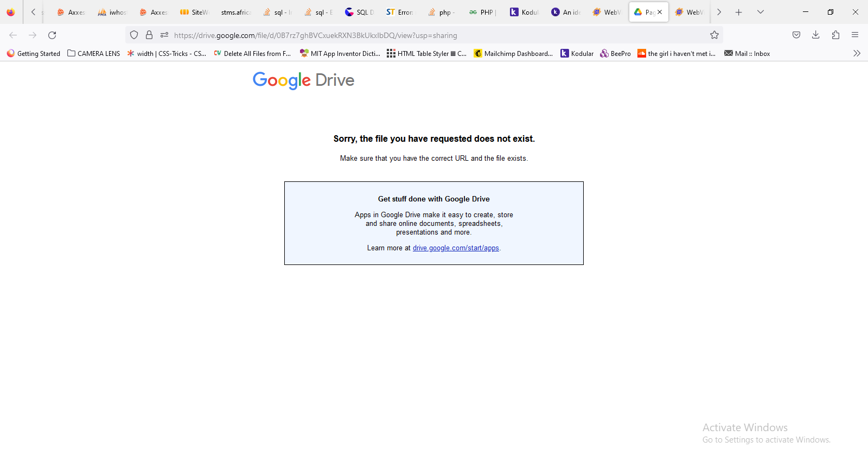This screenshot has width=868, height=467.
Task: Open the width | CSS-Tricks bookmark
Action: (x=167, y=53)
